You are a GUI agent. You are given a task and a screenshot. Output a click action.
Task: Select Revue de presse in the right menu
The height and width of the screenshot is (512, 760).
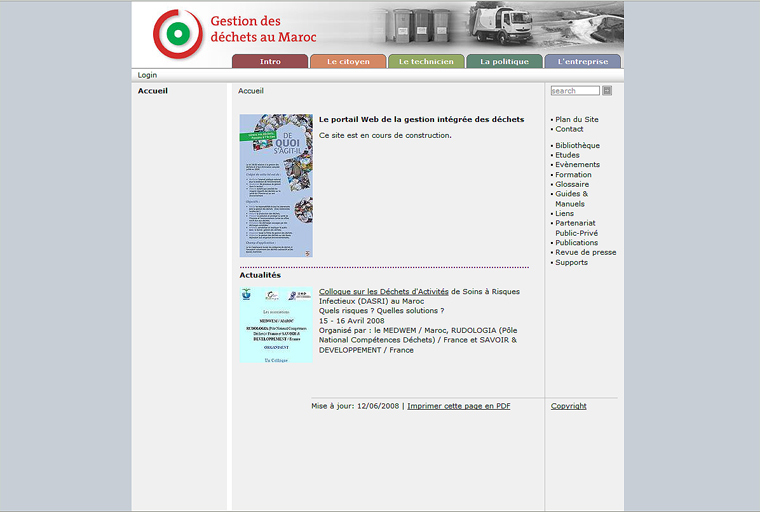click(x=586, y=252)
